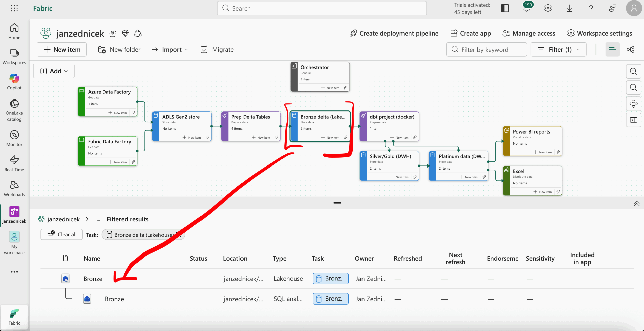Open Copilot from the left navigation
The width and height of the screenshot is (644, 331).
tap(14, 82)
